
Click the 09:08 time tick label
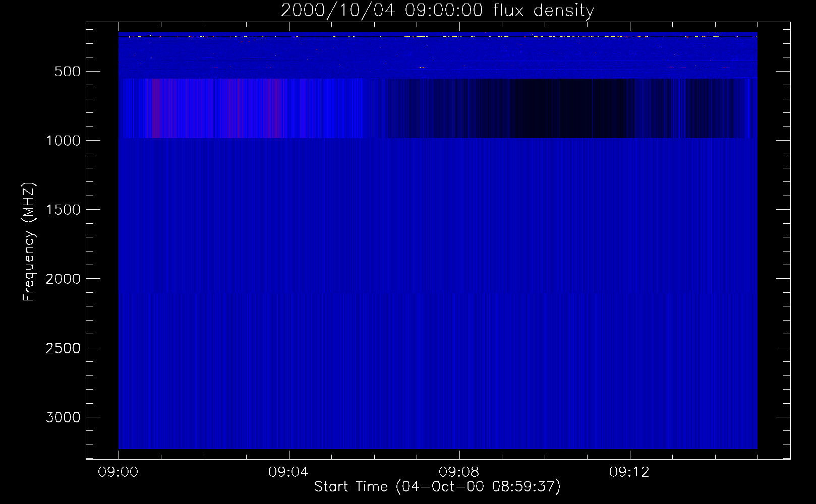(x=459, y=472)
